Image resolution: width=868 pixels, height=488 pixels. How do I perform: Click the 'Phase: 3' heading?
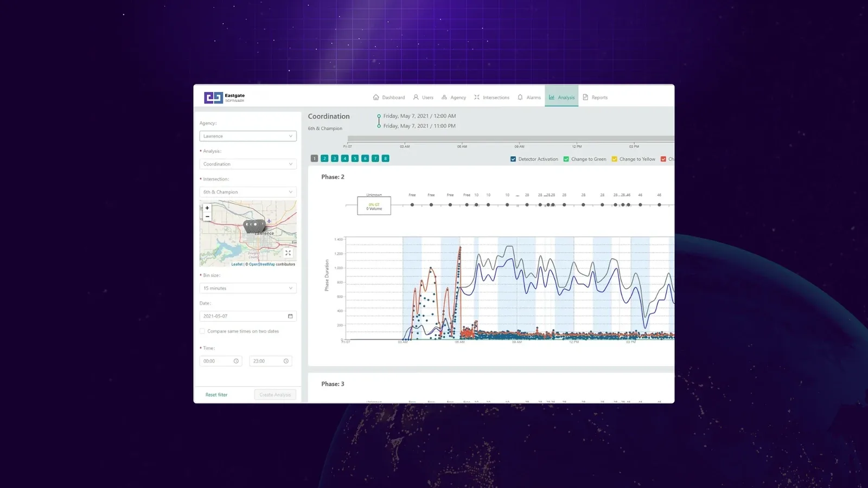point(333,384)
